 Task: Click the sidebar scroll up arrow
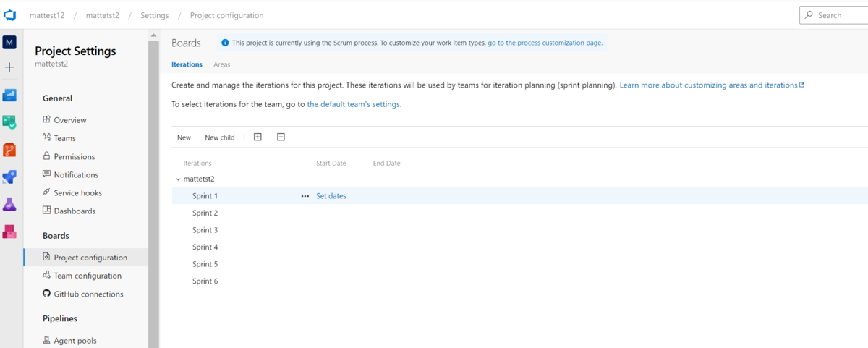pos(153,35)
